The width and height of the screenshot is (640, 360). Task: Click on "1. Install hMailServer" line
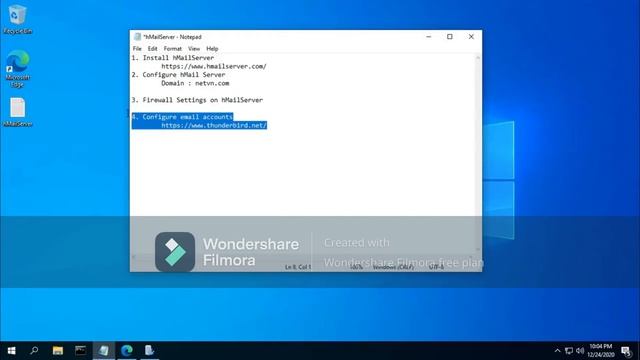(x=173, y=58)
